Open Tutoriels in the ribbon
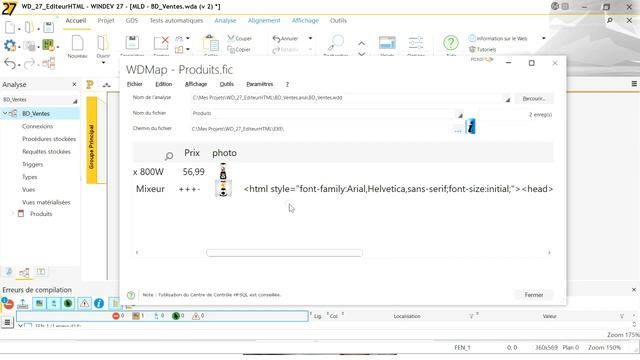 pos(482,49)
